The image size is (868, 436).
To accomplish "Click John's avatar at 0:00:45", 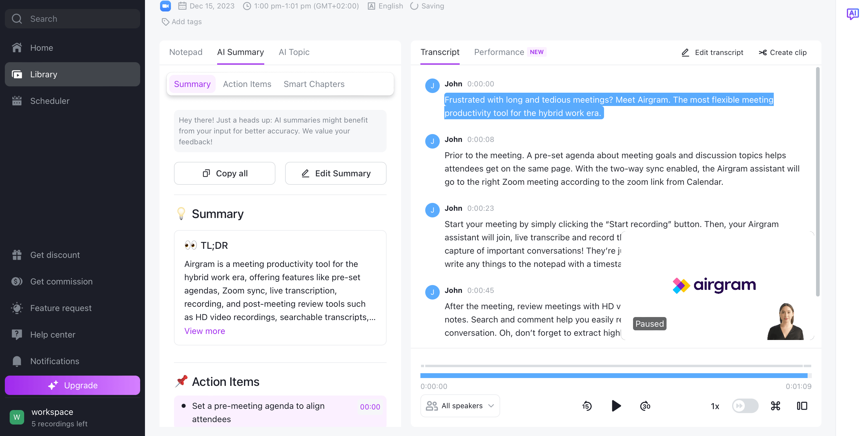I will tap(432, 292).
